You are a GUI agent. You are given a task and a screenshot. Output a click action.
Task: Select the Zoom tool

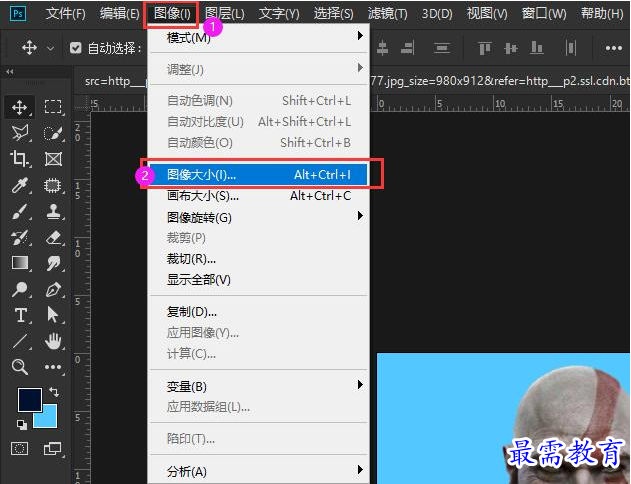pyautogui.click(x=19, y=367)
